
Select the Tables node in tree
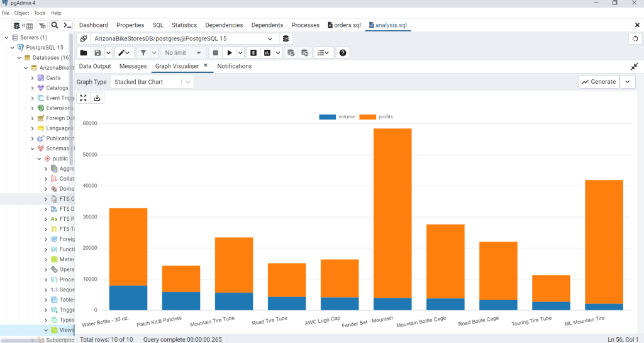pos(67,300)
